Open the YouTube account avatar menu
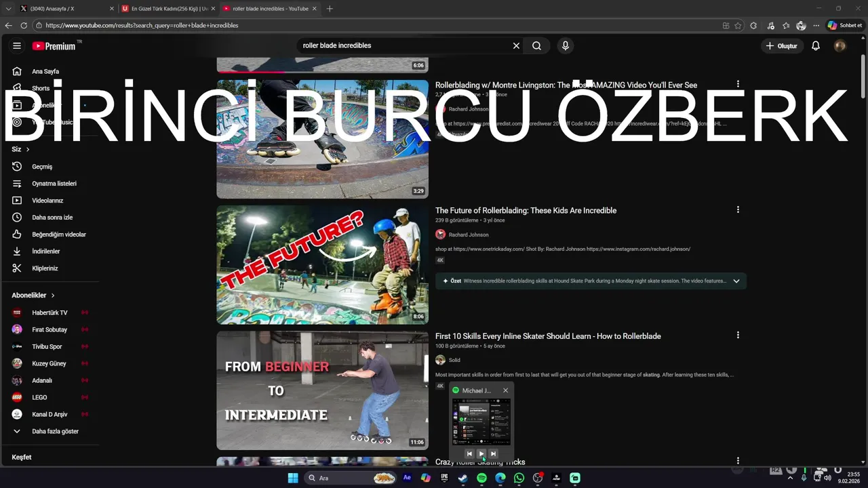 pyautogui.click(x=840, y=45)
